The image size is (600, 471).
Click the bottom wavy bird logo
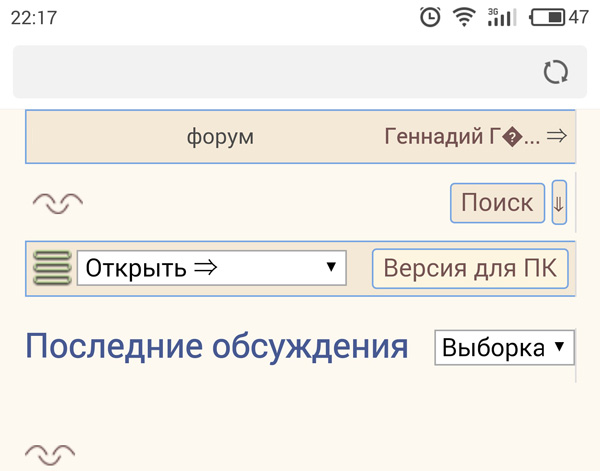tap(50, 455)
